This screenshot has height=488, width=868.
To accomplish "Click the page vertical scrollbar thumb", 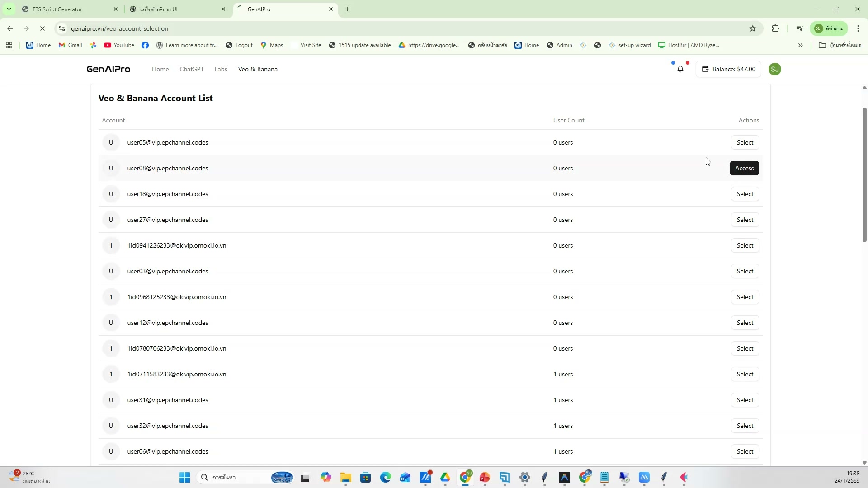I will (x=864, y=174).
